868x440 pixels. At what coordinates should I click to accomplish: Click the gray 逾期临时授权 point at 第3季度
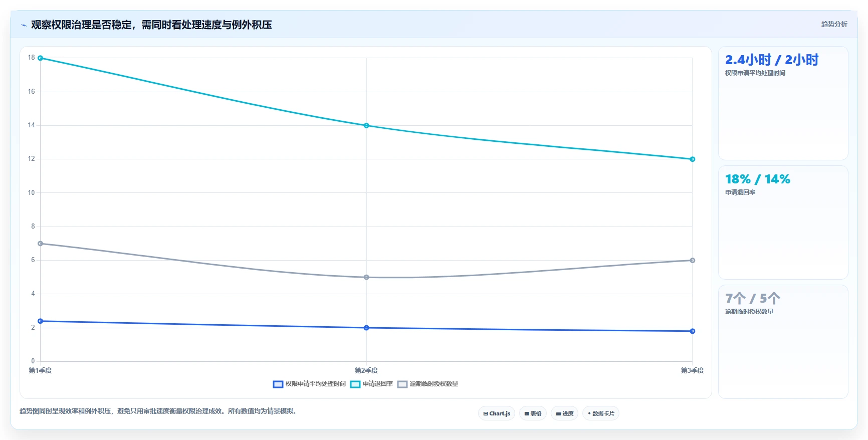coord(693,261)
